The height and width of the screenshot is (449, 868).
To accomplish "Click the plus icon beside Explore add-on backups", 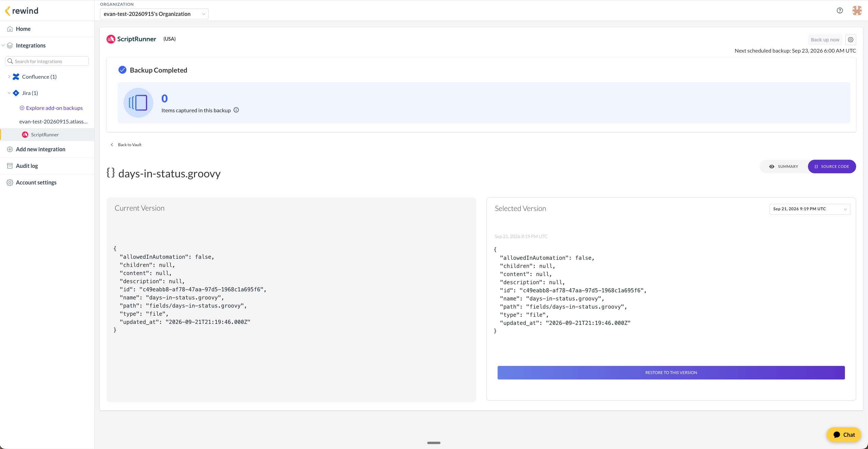I will 22,108.
